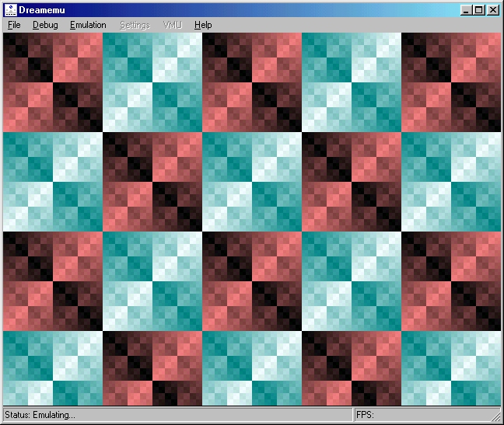Image resolution: width=504 pixels, height=425 pixels.
Task: Open the greyed-out Settings menu
Action: click(x=135, y=25)
